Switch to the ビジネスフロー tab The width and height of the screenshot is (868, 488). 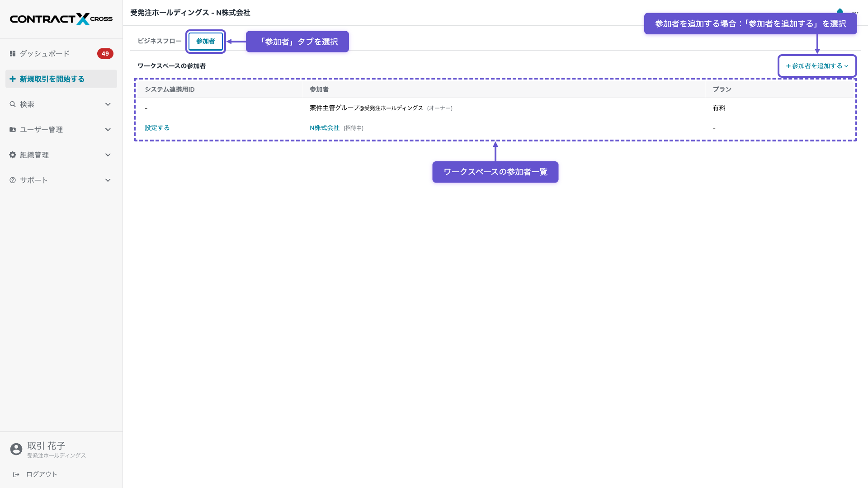(160, 41)
